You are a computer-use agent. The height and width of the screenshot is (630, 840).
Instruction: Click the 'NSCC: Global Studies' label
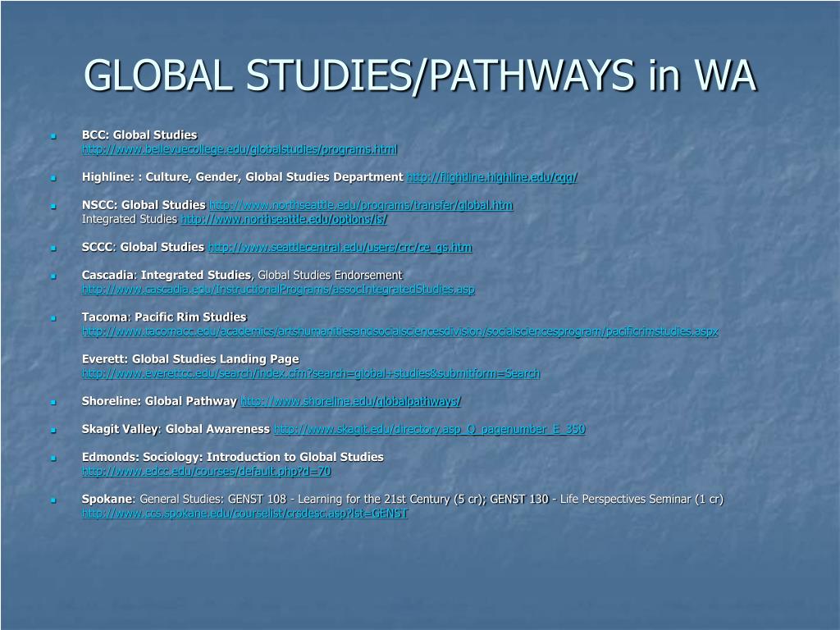tap(144, 205)
